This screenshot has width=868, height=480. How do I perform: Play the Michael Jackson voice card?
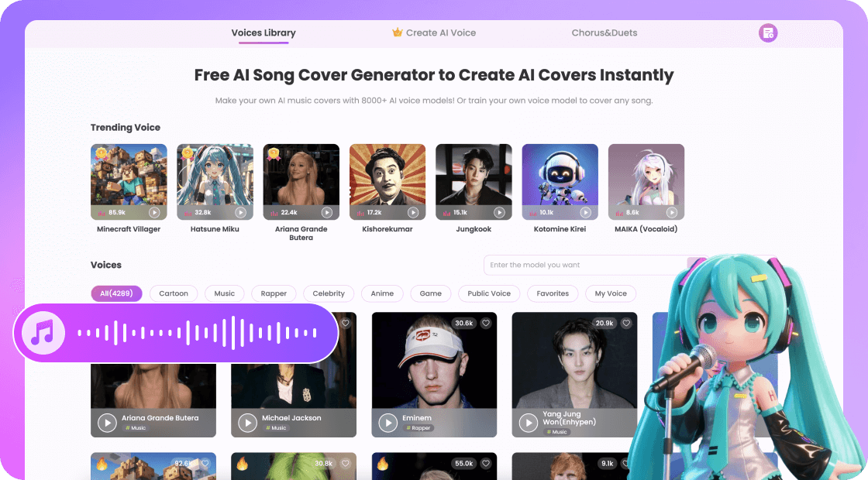point(247,423)
